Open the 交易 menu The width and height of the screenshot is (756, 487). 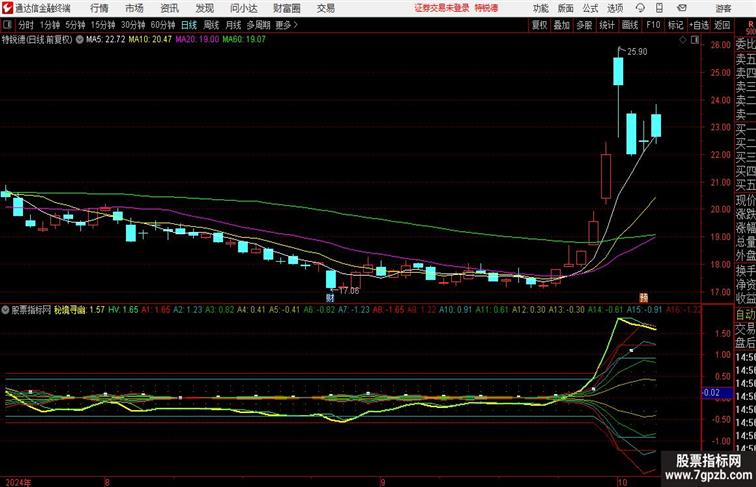(x=325, y=8)
